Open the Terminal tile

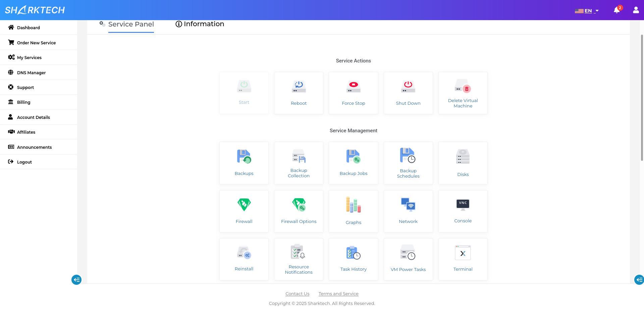pyautogui.click(x=463, y=259)
